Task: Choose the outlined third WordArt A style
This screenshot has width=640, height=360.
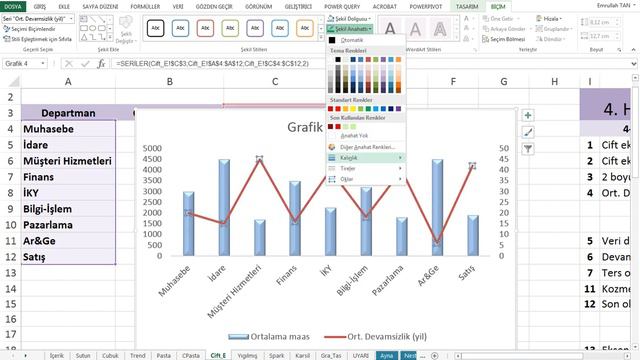Action: [x=440, y=29]
